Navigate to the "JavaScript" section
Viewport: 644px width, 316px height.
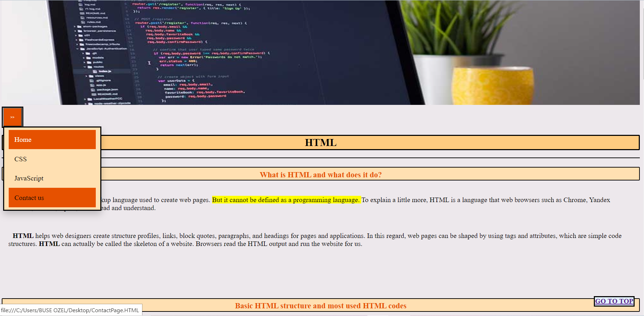point(29,178)
